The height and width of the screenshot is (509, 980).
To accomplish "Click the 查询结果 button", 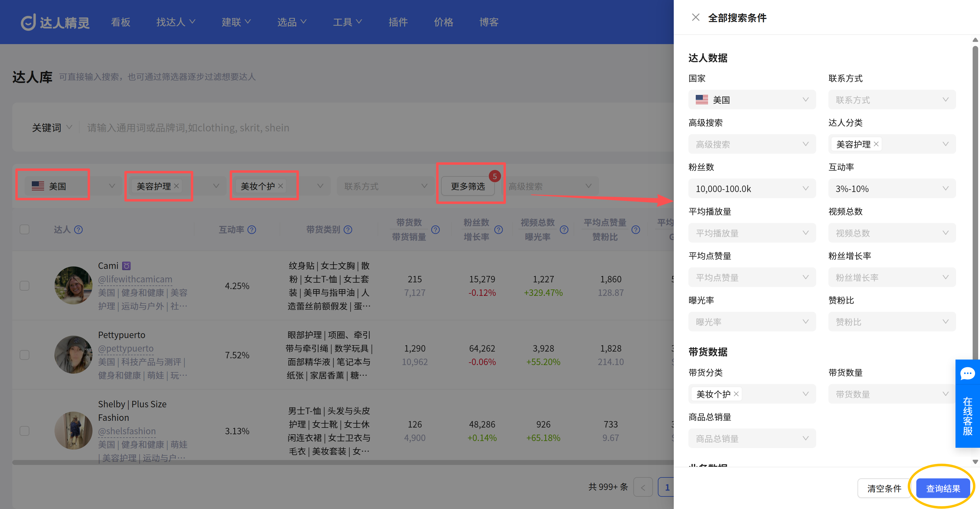I will (x=943, y=488).
